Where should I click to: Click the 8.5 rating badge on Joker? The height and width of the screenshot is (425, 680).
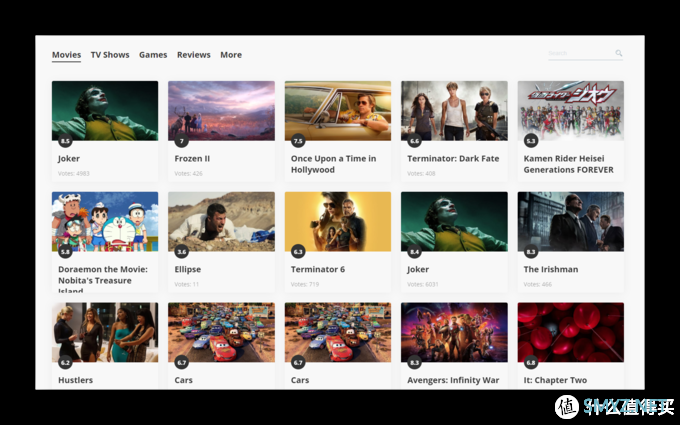click(x=65, y=141)
